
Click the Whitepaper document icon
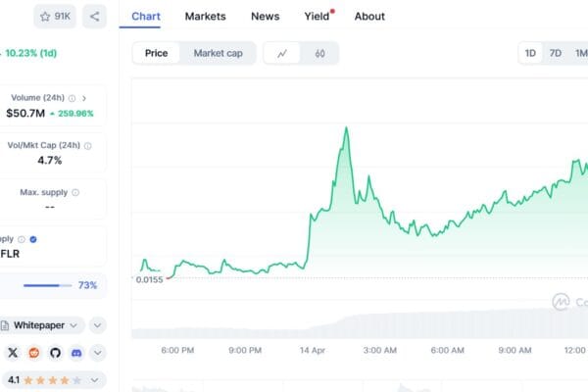(x=5, y=325)
